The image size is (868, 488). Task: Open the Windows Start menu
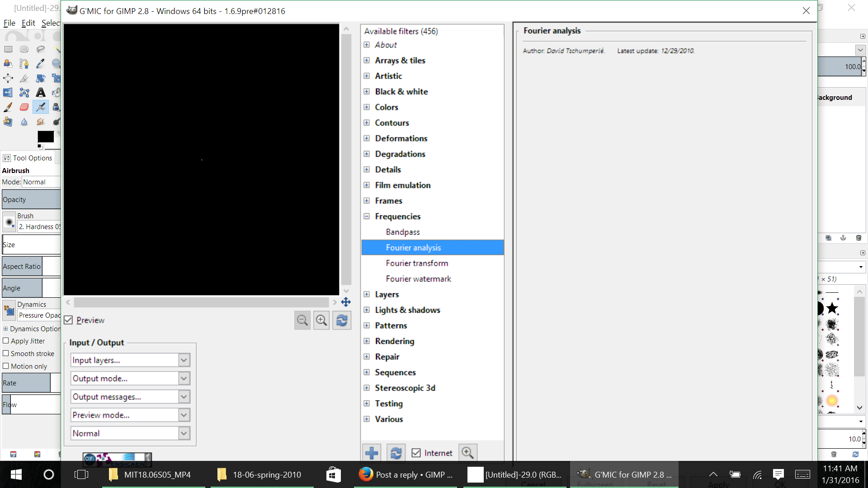click(x=16, y=474)
